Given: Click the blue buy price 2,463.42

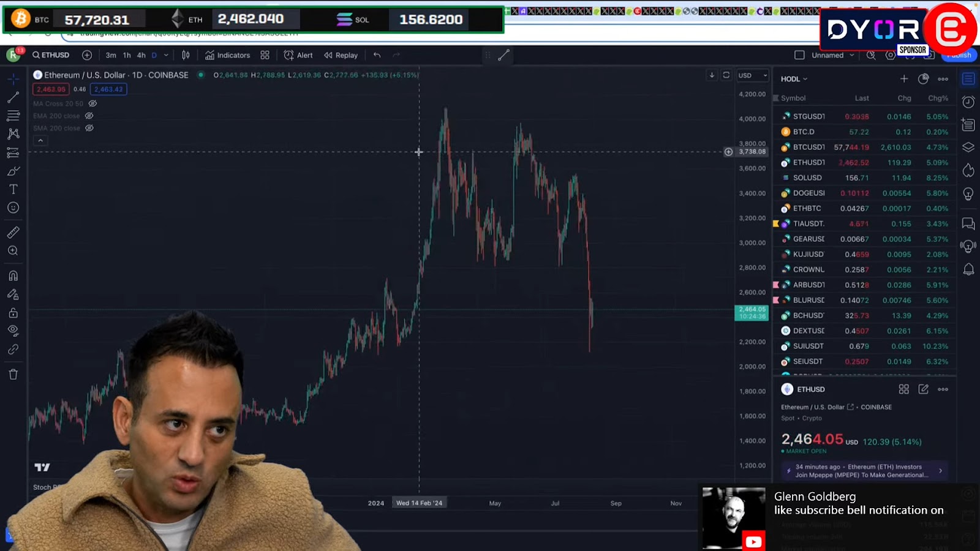Looking at the screenshot, I should (108, 89).
